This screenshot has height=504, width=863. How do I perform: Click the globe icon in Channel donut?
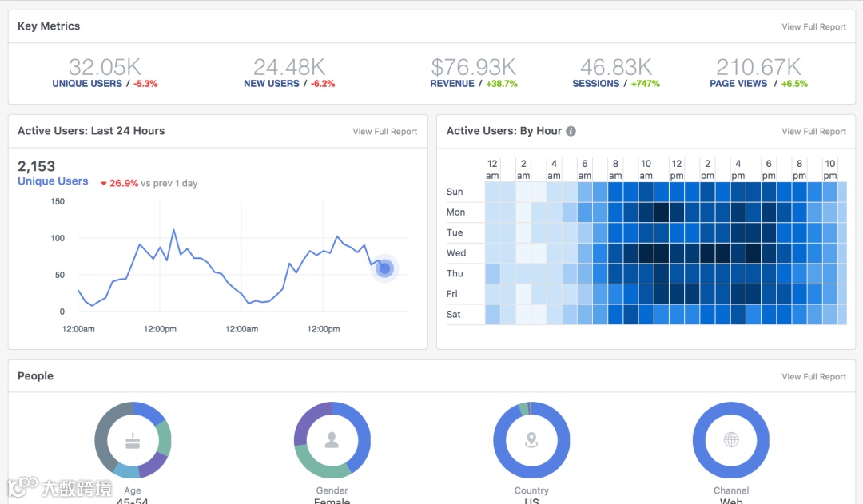click(731, 439)
